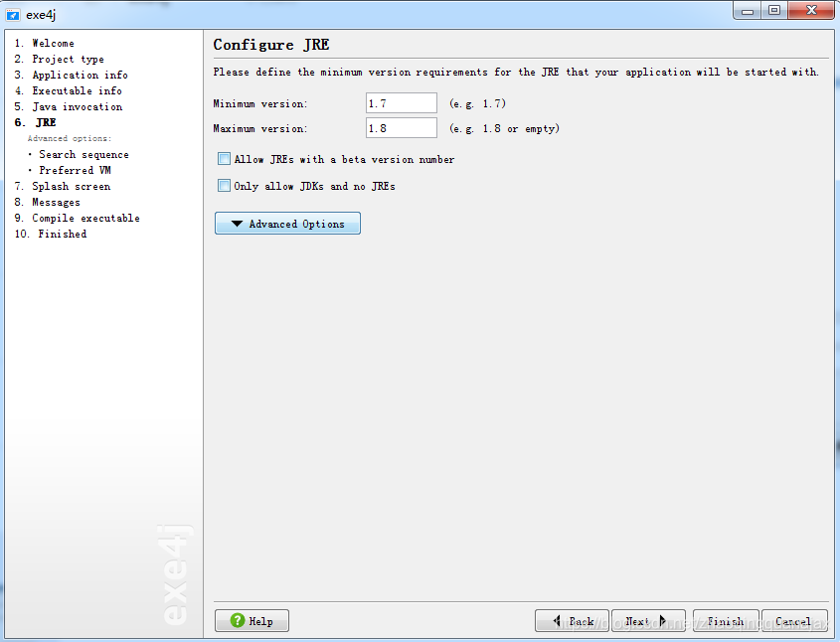
Task: Open step 3 Application info
Action: click(x=71, y=75)
